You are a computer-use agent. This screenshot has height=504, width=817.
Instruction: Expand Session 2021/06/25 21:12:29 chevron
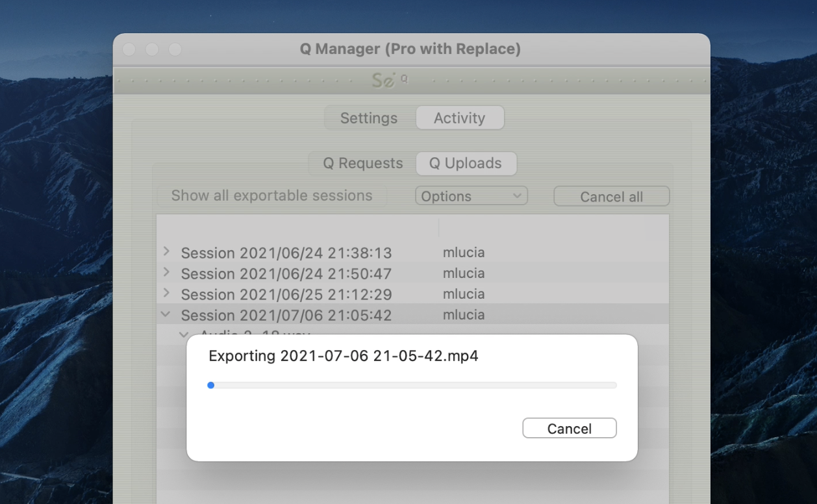(166, 293)
